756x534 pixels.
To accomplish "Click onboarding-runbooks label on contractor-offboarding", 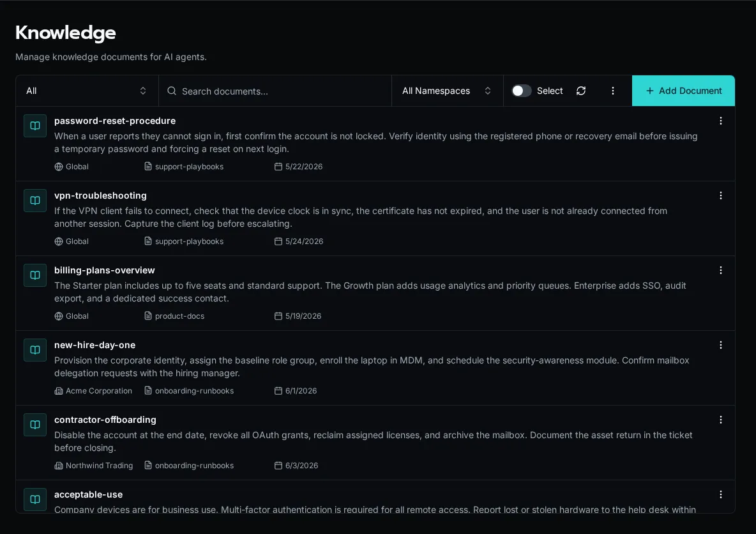I will (x=194, y=466).
